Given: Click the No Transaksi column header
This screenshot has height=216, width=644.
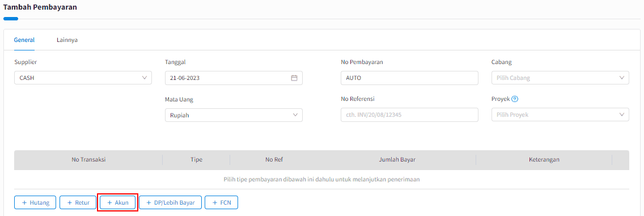Looking at the screenshot, I should (x=88, y=160).
